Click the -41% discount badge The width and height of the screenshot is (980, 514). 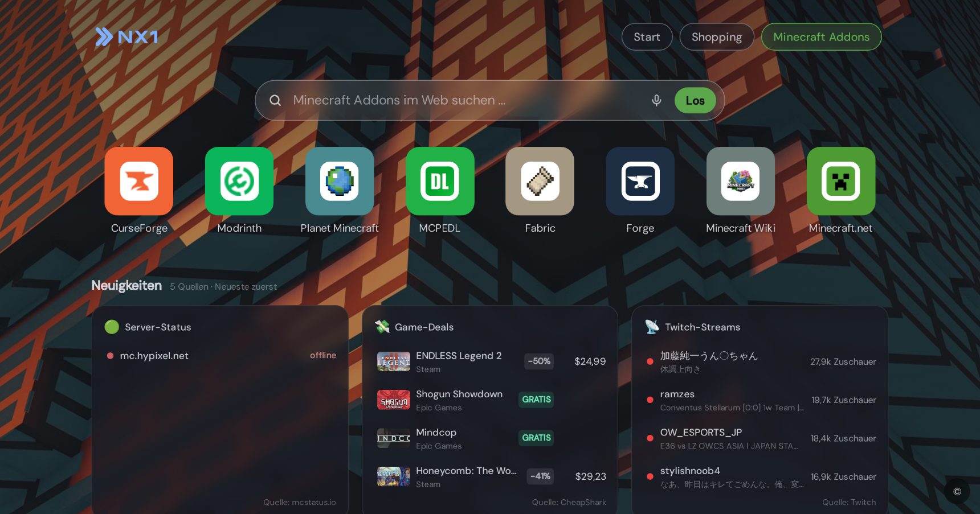coord(540,476)
